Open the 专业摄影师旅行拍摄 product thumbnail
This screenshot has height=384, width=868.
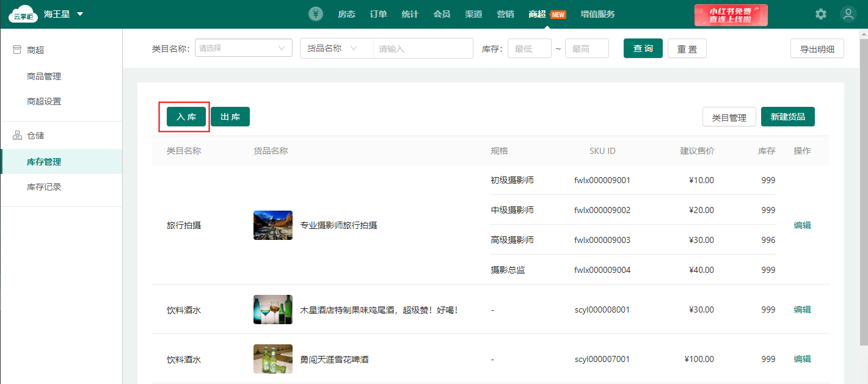pos(272,225)
